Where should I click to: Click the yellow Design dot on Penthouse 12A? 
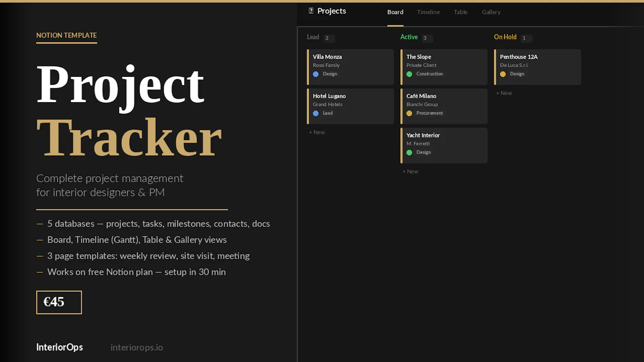[x=503, y=74]
